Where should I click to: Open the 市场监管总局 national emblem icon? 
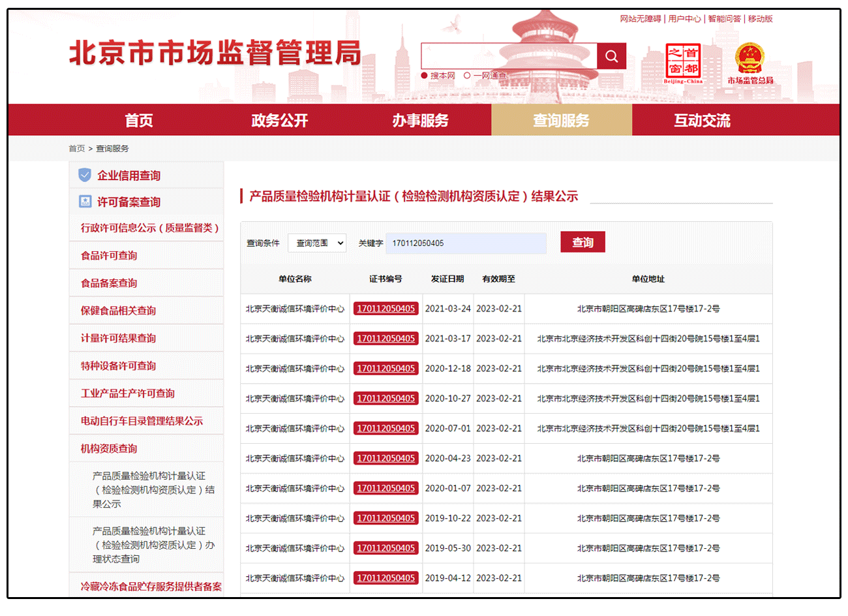750,63
